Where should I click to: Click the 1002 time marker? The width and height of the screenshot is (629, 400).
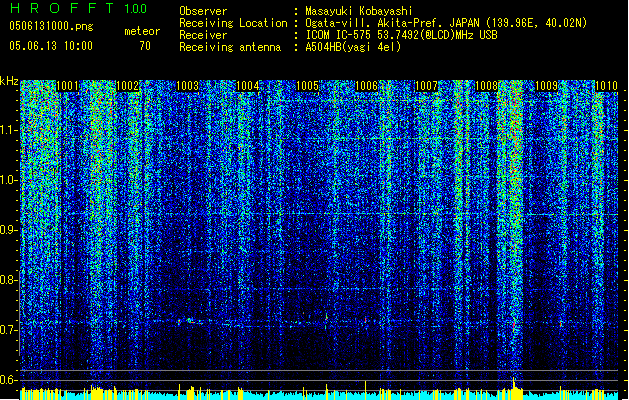(x=127, y=86)
